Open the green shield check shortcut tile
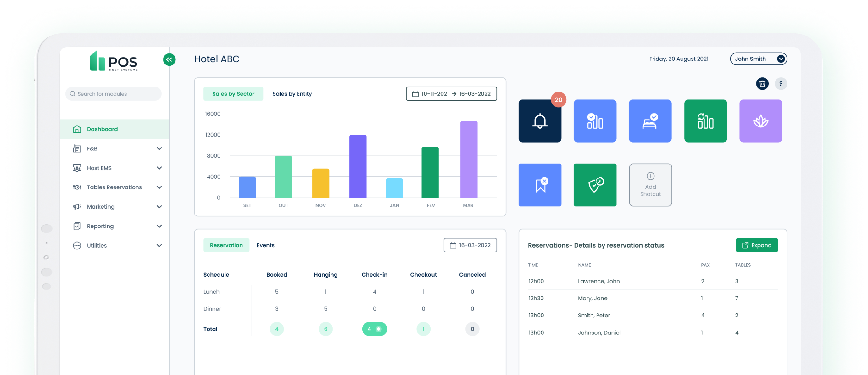This screenshot has height=375, width=868. (595, 185)
